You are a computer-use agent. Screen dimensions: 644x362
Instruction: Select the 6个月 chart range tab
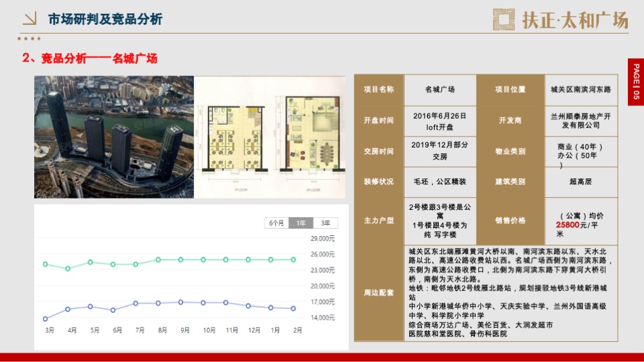coord(276,223)
